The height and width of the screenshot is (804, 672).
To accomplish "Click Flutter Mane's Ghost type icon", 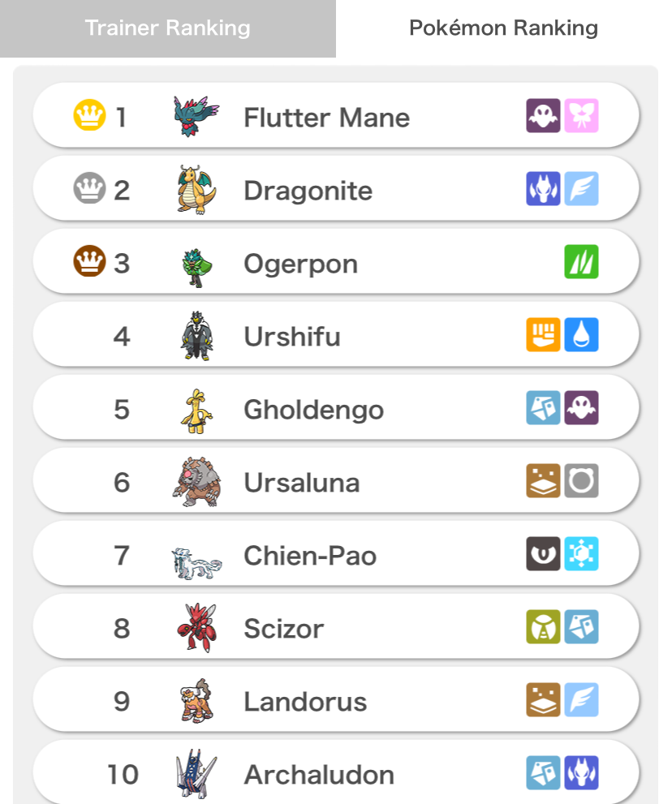I will tap(543, 116).
